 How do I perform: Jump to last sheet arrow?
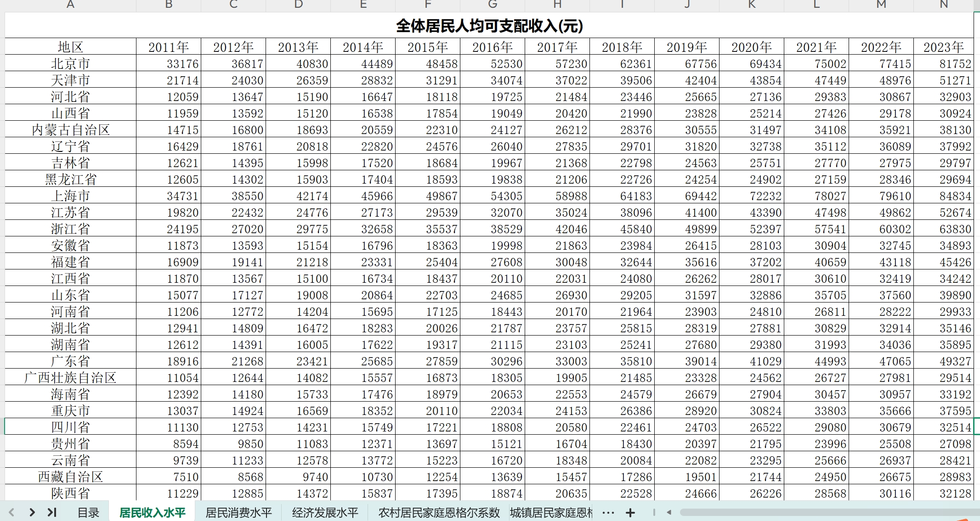[x=52, y=512]
